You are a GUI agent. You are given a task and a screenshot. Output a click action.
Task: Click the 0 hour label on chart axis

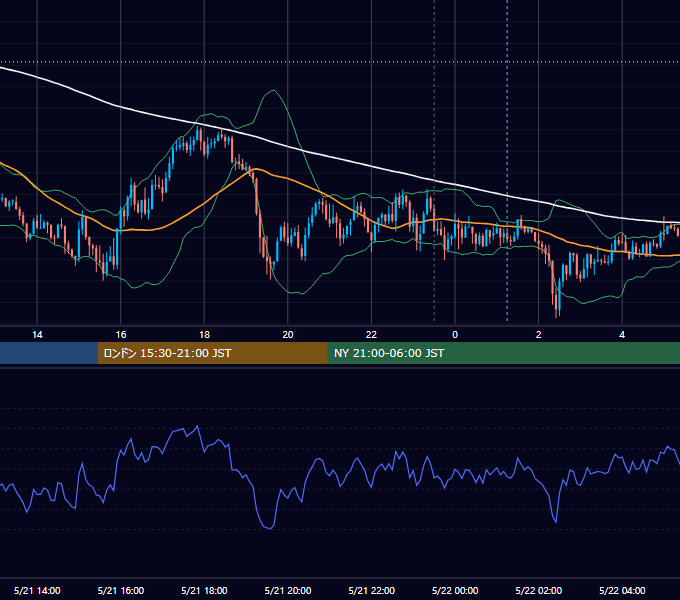[455, 335]
